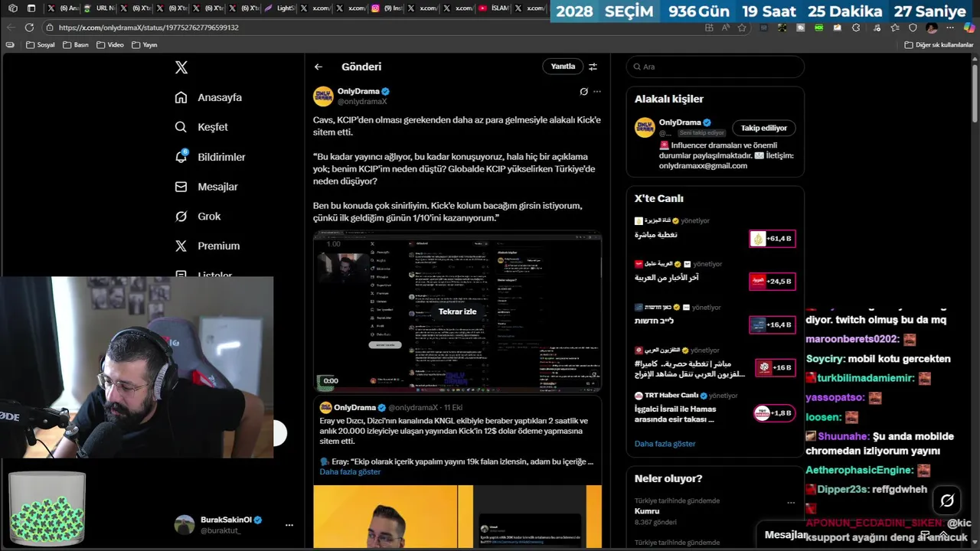The image size is (980, 551).
Task: Open Bildirimler notifications
Action: pos(210,157)
